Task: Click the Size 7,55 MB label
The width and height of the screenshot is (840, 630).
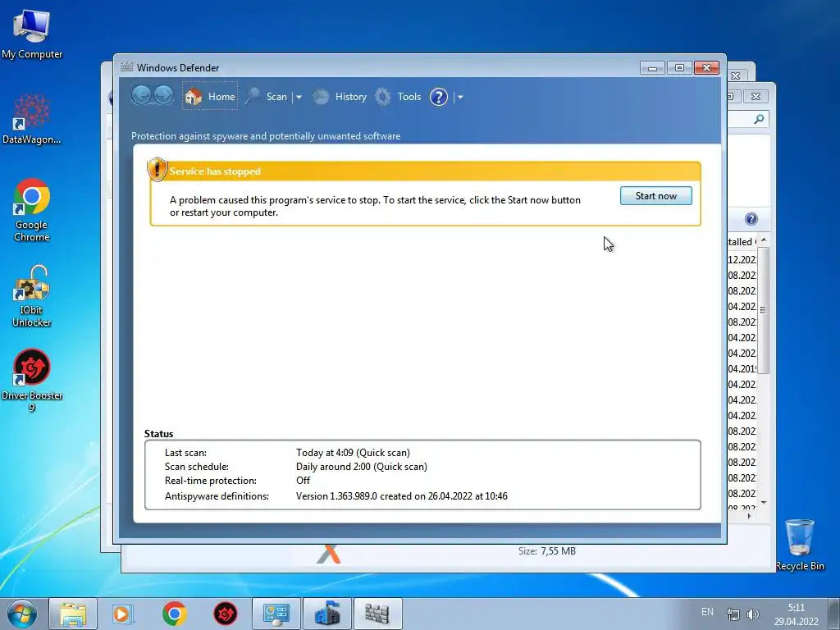Action: tap(547, 550)
